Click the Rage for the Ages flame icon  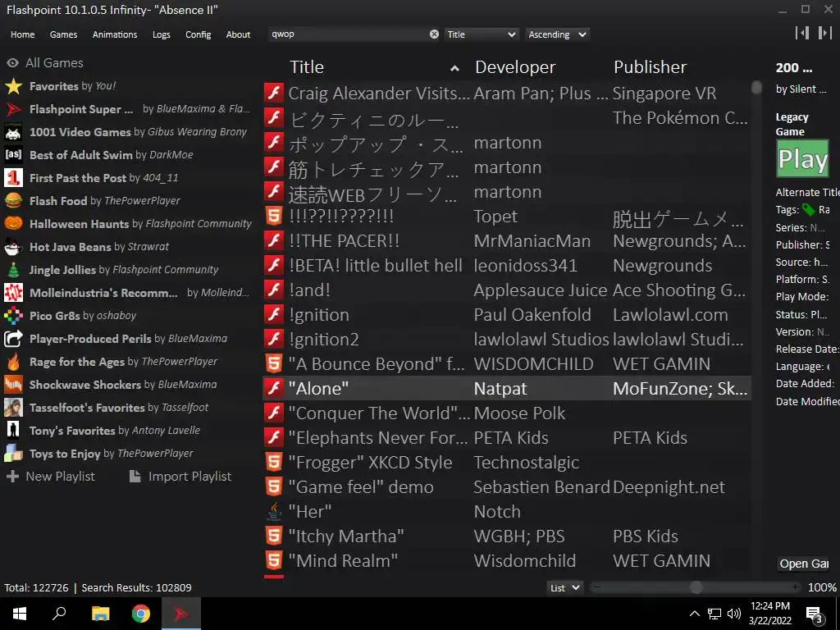point(13,362)
